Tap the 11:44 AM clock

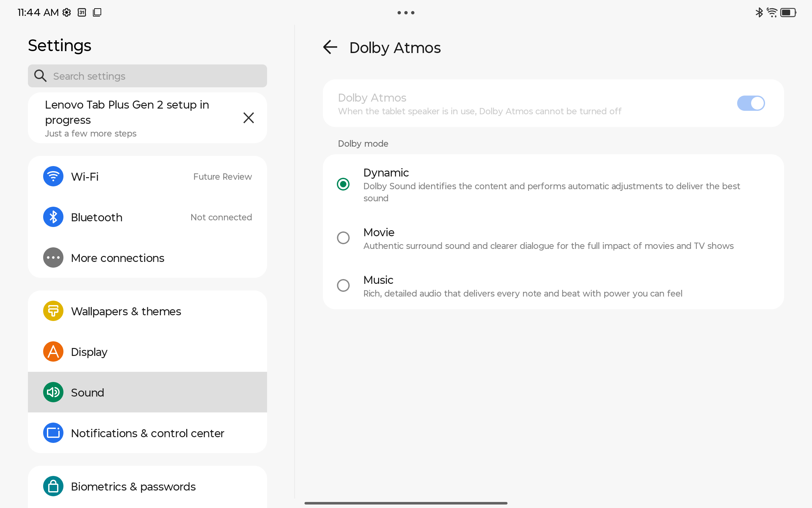pyautogui.click(x=38, y=12)
